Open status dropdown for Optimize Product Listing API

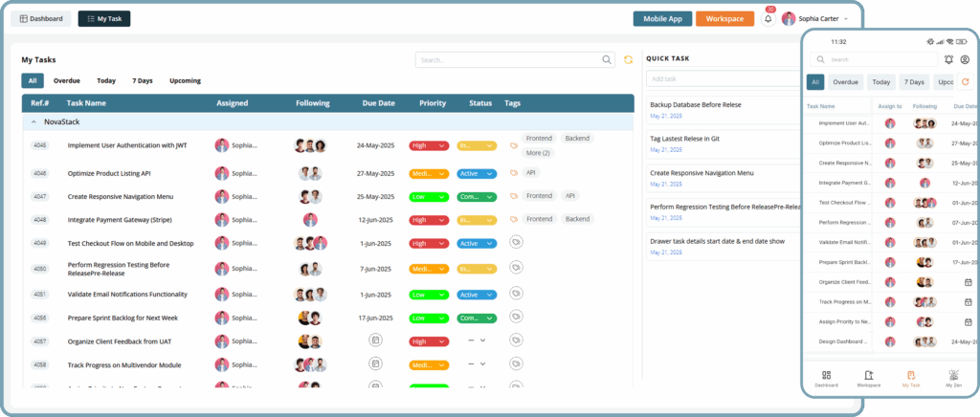[x=476, y=174]
